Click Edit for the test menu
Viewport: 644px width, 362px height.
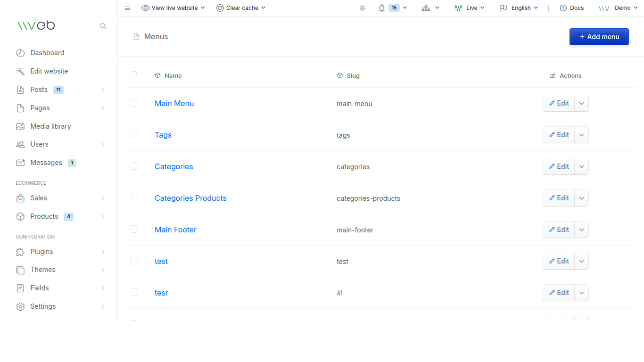click(x=559, y=261)
